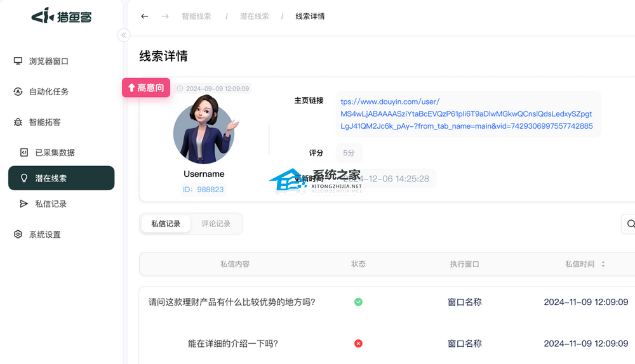635x364 pixels.
Task: Open the douyin.com profile link
Action: point(467,114)
